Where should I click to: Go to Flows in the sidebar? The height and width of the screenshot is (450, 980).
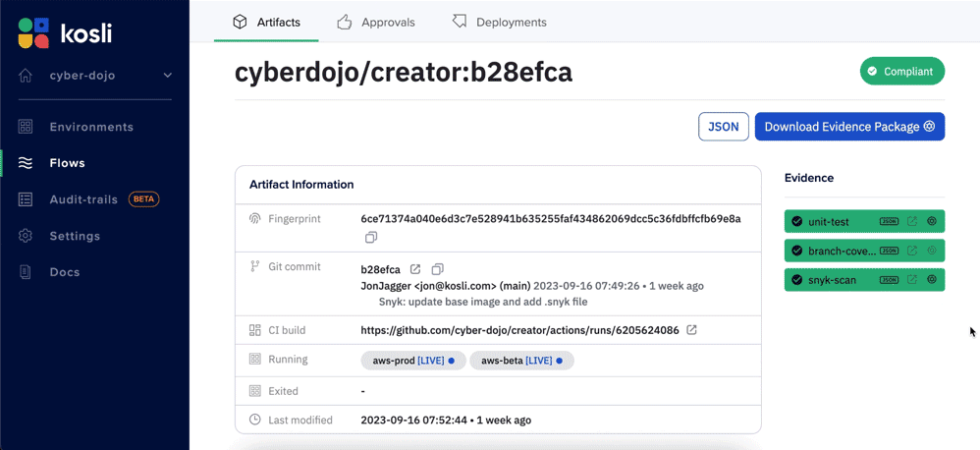click(68, 163)
